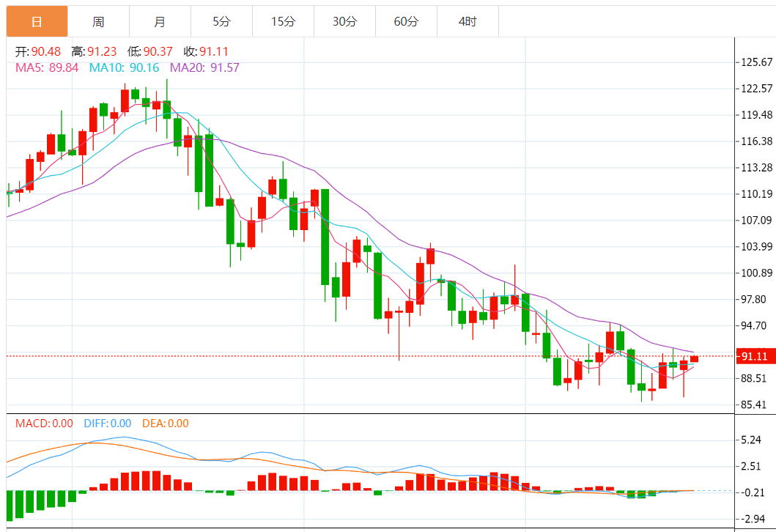Click the 107.09 price axis label
776x532 pixels.
tap(757, 221)
